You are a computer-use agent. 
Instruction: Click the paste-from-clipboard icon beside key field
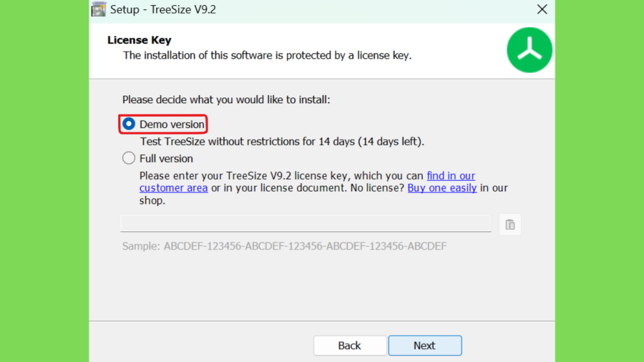pyautogui.click(x=509, y=224)
